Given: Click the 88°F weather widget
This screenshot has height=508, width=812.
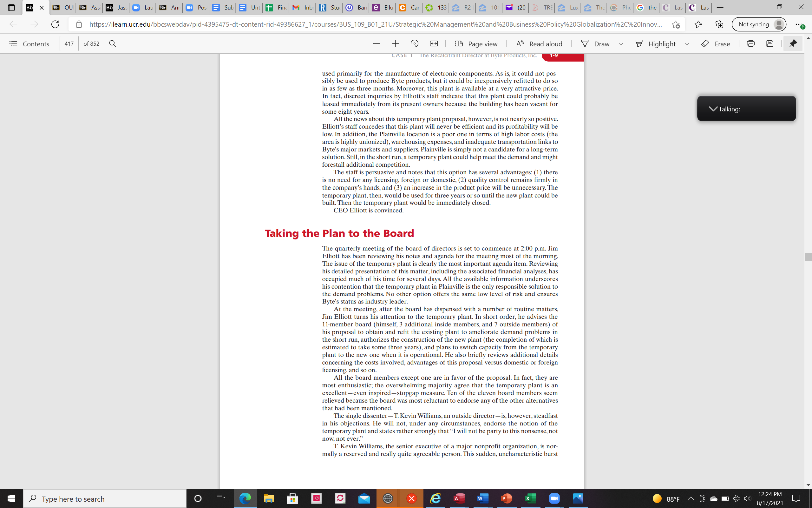Looking at the screenshot, I should pyautogui.click(x=666, y=498).
